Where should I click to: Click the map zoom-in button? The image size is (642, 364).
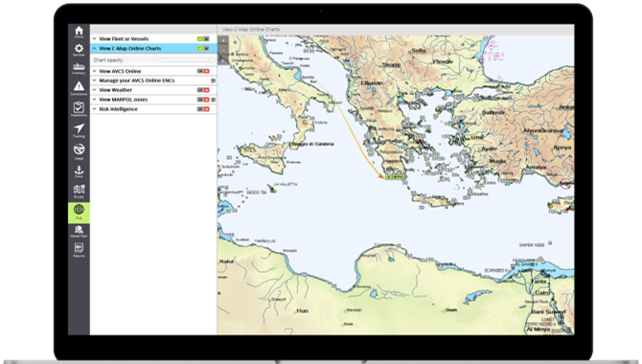point(223,40)
